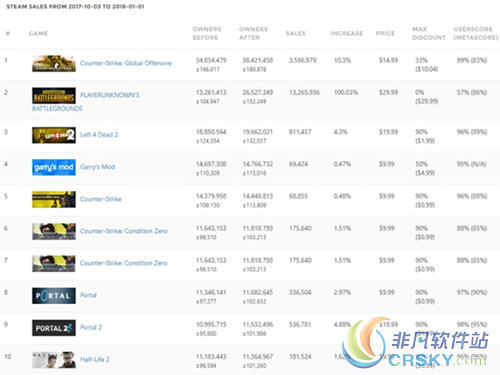This screenshot has height=375, width=500.
Task: Click the Counter-Strike rank 5 thumbnail
Action: [x=54, y=199]
